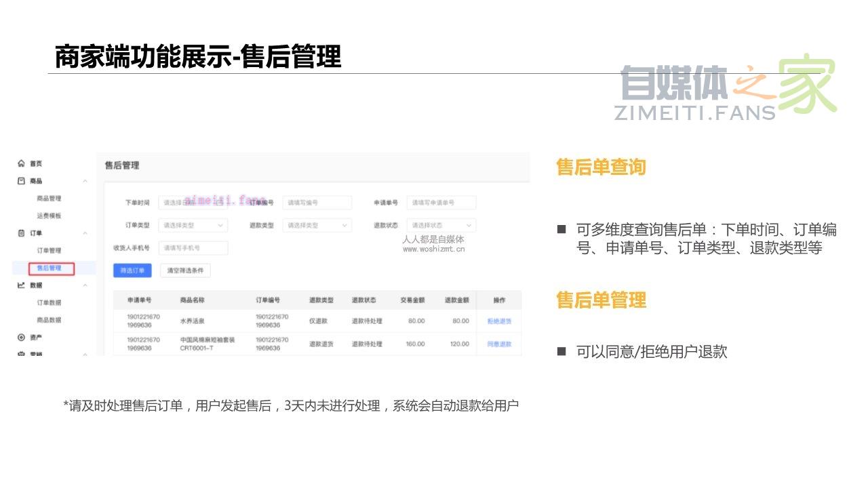Click the 数据 chart icon
This screenshot has height=488, width=868.
[x=22, y=285]
